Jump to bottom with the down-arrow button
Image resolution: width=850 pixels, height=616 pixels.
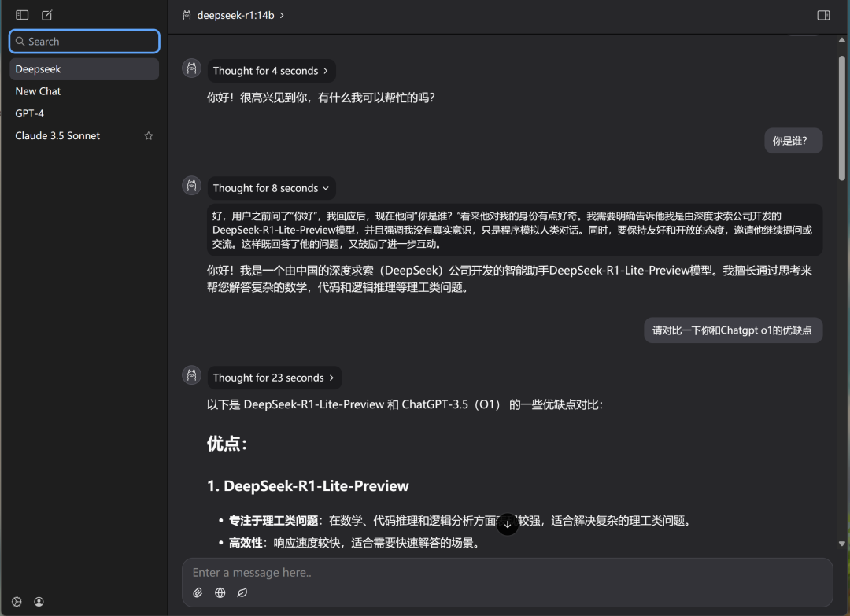[x=508, y=524]
